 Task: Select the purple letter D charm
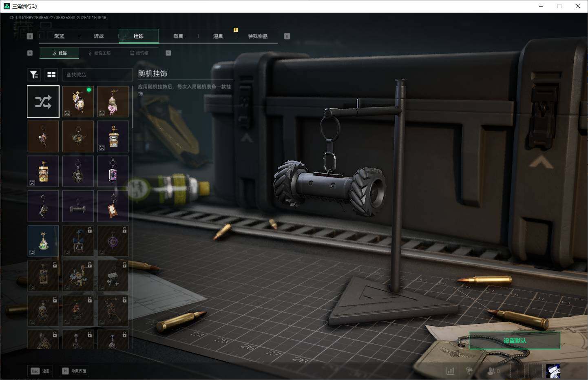pyautogui.click(x=113, y=172)
